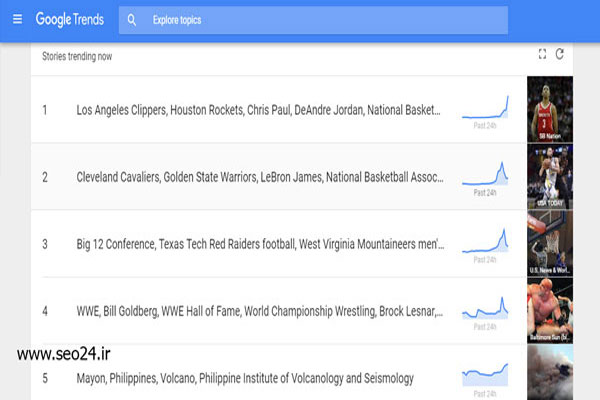Click rank number 4 in the list
The width and height of the screenshot is (600, 400).
point(45,311)
